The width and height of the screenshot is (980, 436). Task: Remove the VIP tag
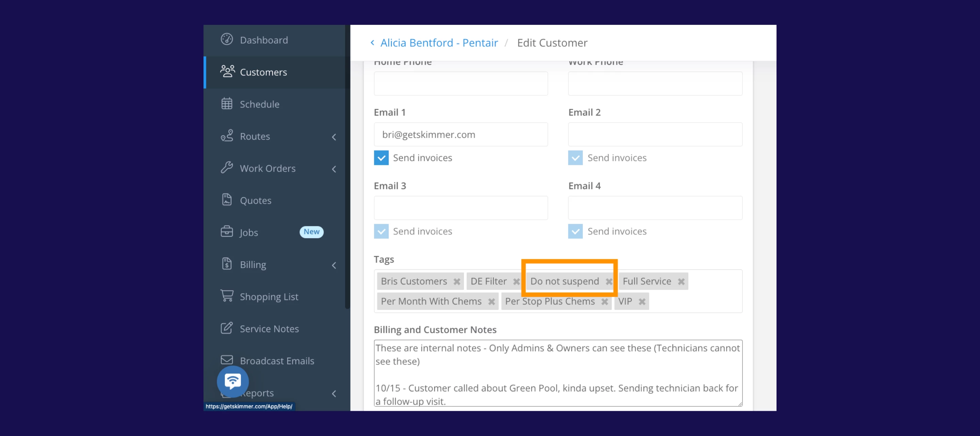pos(642,301)
